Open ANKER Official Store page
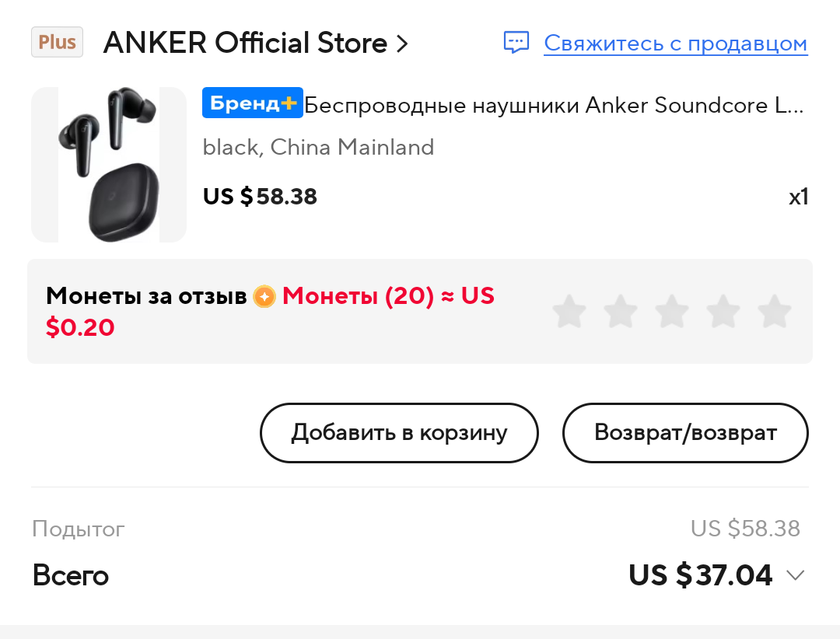Screen dimensions: 840x639 coord(245,43)
